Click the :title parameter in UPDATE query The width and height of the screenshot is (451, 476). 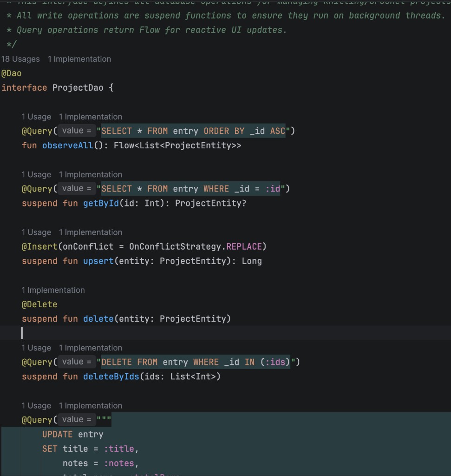point(119,449)
